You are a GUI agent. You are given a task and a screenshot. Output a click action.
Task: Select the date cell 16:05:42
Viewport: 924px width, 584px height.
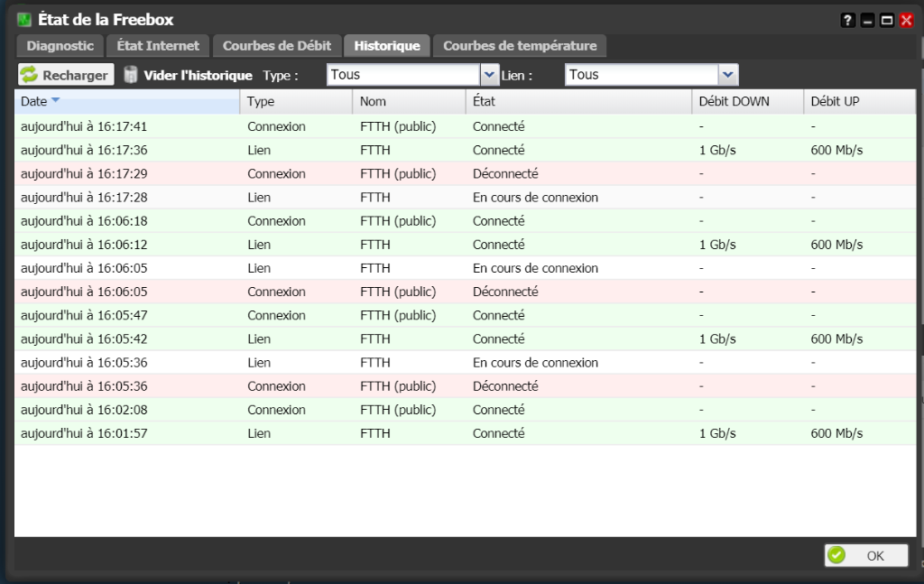pyautogui.click(x=84, y=338)
